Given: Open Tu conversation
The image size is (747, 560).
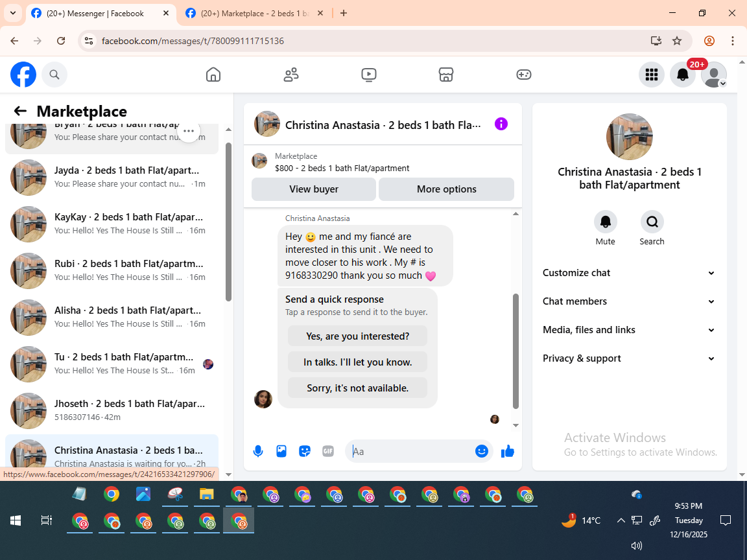Looking at the screenshot, I should [112, 364].
